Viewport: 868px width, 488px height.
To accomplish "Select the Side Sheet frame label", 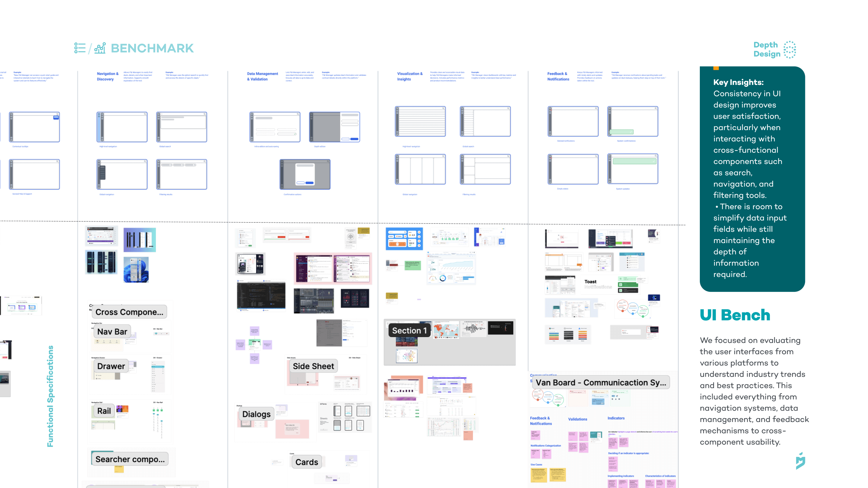I will [313, 366].
